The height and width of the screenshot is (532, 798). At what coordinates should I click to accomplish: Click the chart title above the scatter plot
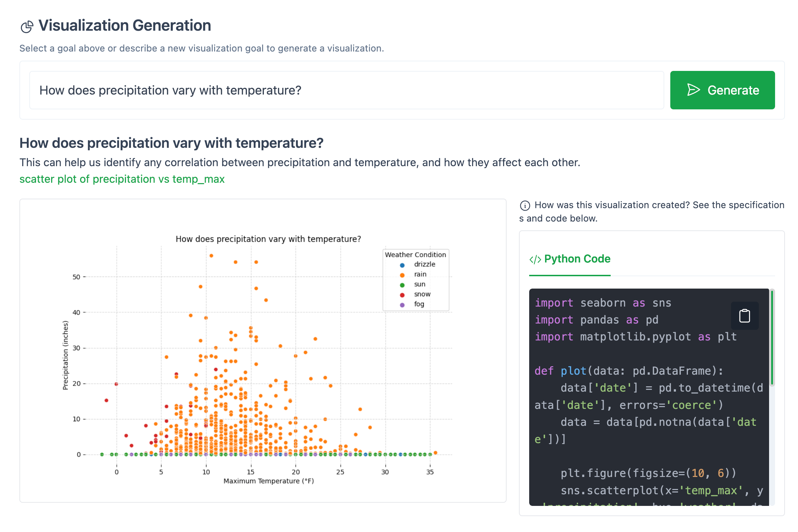pos(268,239)
